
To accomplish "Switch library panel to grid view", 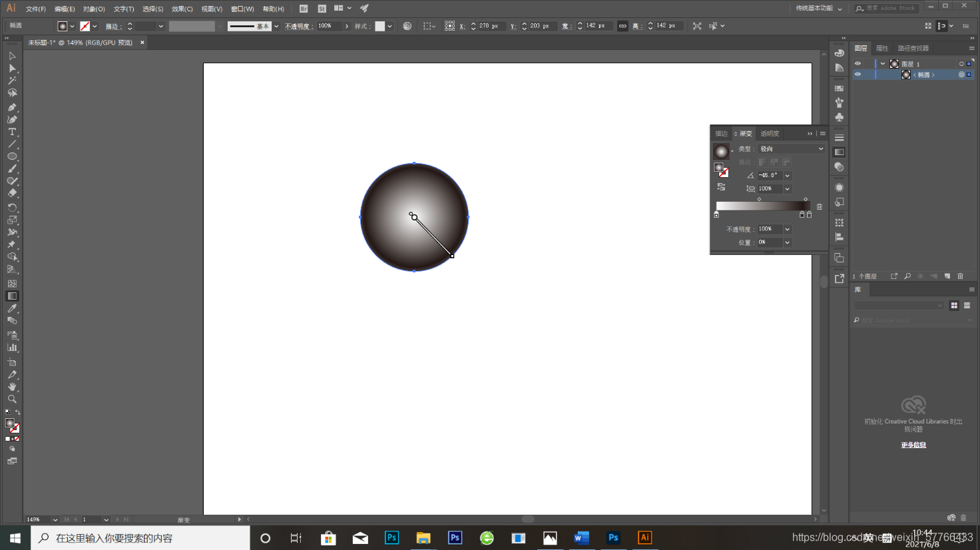I will (954, 305).
